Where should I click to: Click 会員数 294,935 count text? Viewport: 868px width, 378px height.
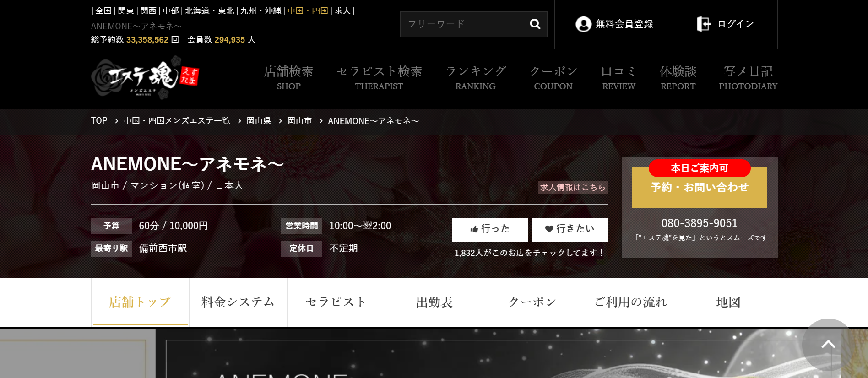click(x=221, y=40)
